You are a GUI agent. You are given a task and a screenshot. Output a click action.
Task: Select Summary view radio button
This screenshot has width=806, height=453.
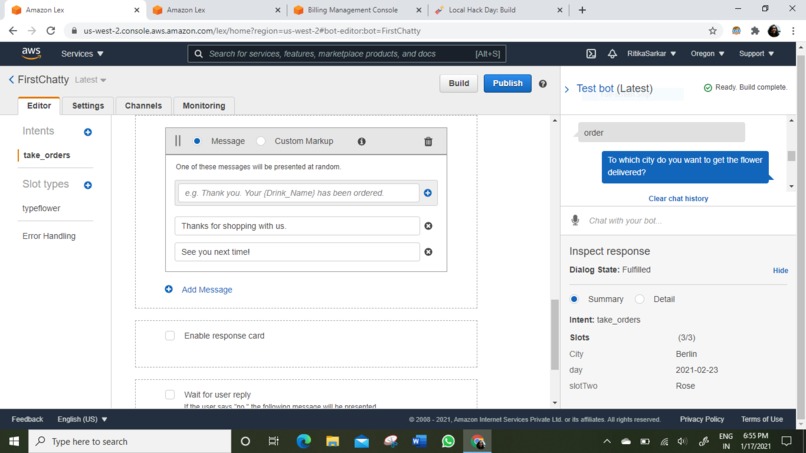574,299
